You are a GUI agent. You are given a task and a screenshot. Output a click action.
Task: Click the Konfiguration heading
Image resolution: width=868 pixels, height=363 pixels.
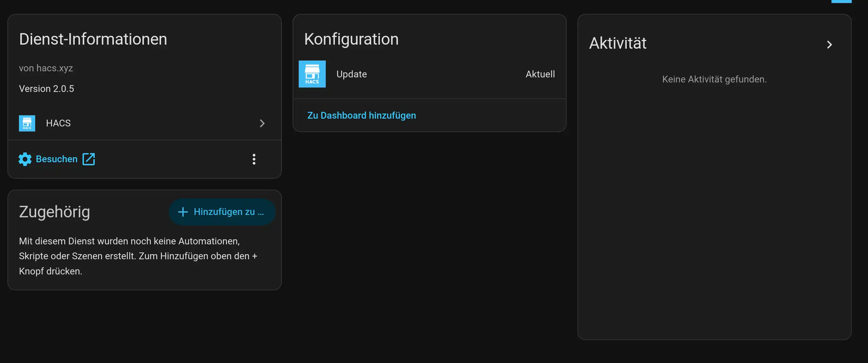(351, 39)
